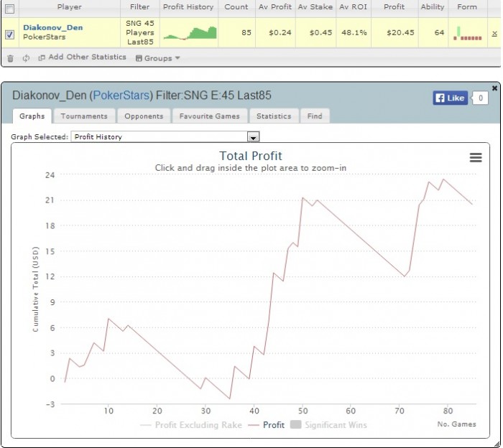503x448 pixels.
Task: Open the Favourite Games tab
Action: click(x=210, y=116)
